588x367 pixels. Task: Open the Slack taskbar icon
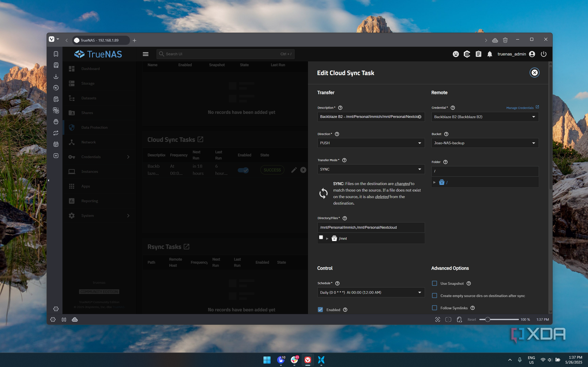294,360
